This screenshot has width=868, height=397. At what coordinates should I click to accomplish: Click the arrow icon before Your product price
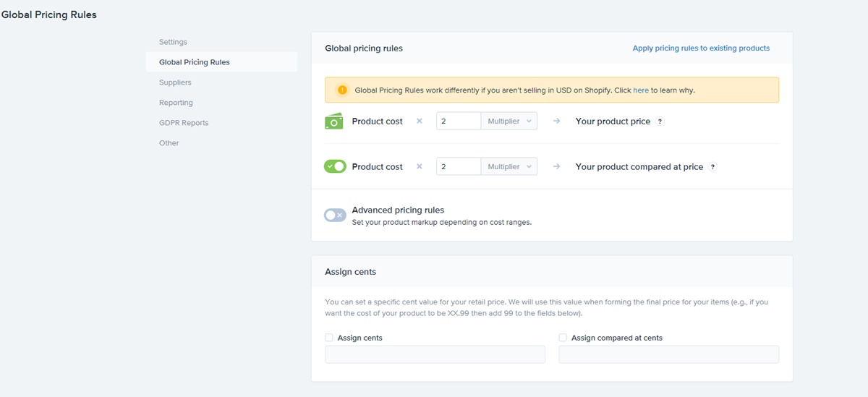(556, 121)
